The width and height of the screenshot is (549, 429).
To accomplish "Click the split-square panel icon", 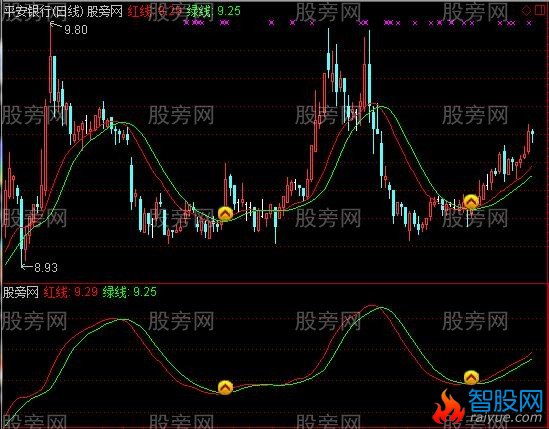I will tap(541, 11).
